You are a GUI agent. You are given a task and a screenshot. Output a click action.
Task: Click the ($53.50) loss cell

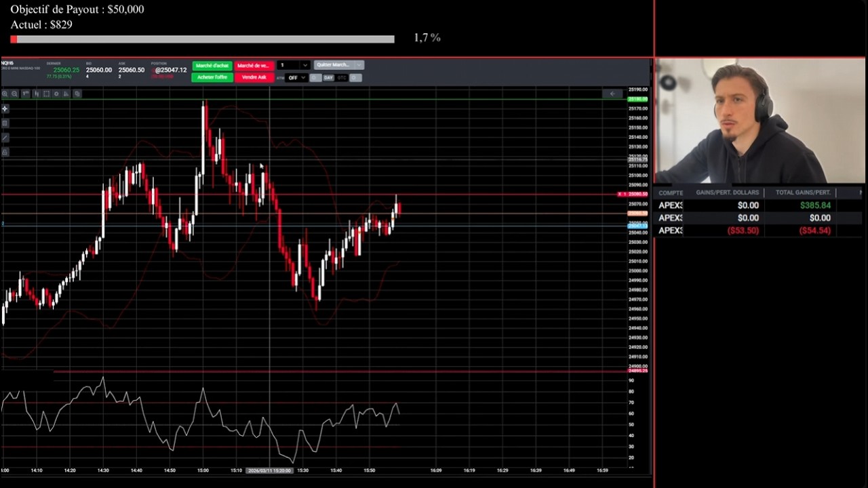[743, 230]
